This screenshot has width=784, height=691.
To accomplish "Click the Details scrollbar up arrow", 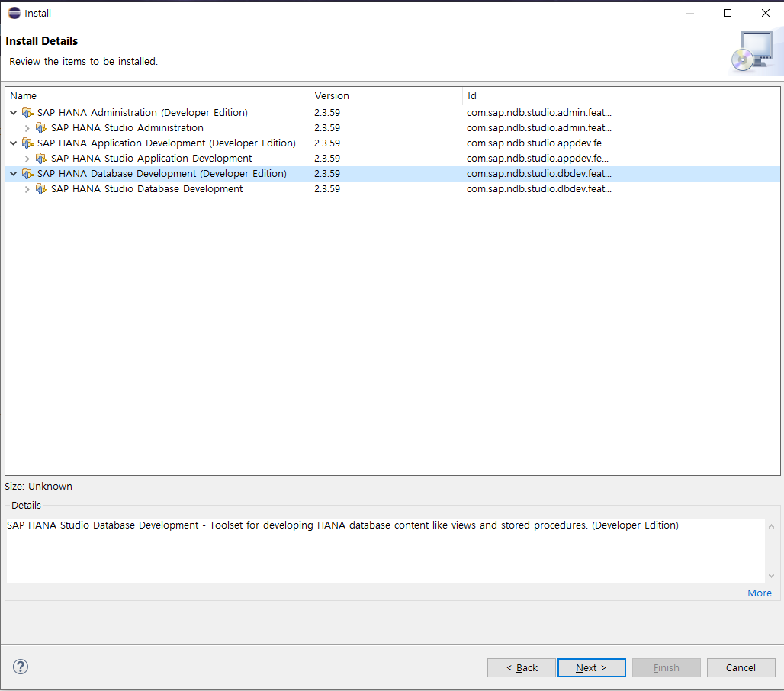I will click(772, 526).
